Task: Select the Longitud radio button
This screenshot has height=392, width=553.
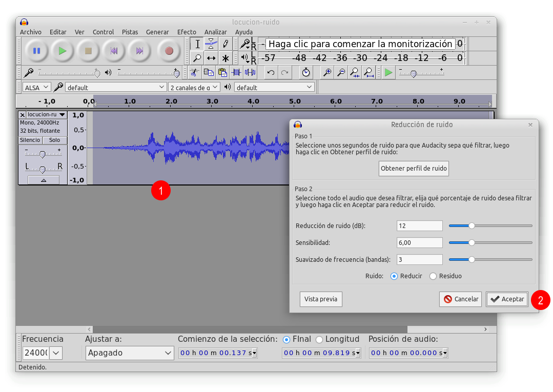Action: tap(319, 340)
